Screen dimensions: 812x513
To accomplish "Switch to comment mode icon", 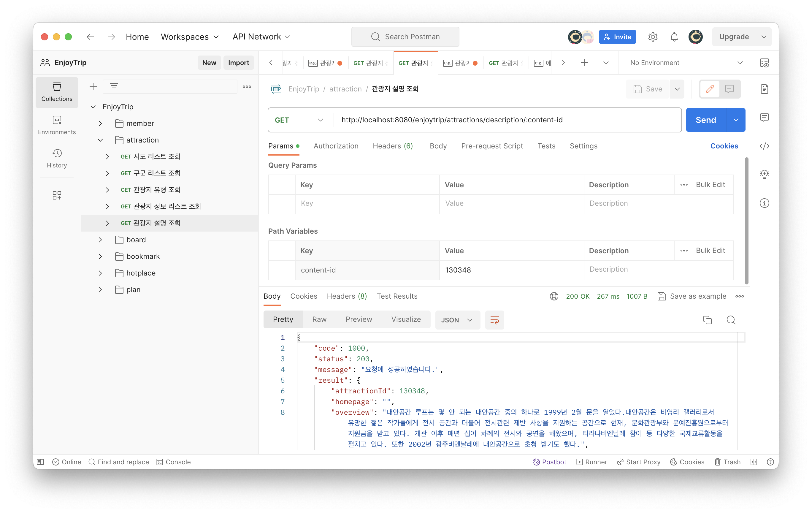I will [729, 89].
